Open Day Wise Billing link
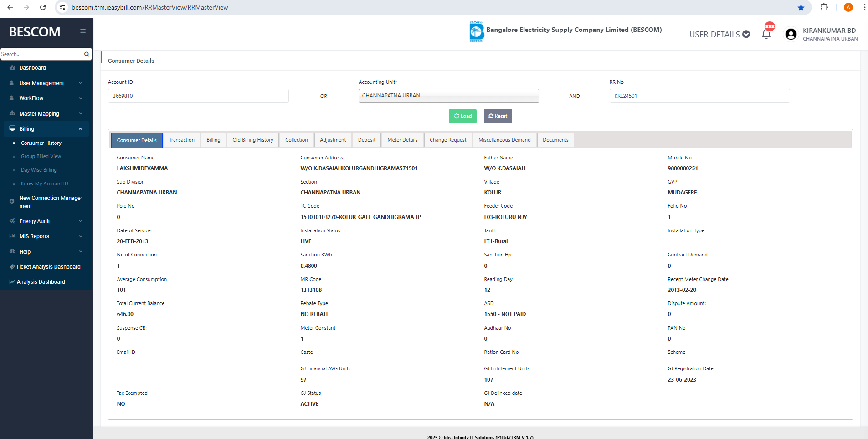The image size is (868, 439). pos(39,170)
